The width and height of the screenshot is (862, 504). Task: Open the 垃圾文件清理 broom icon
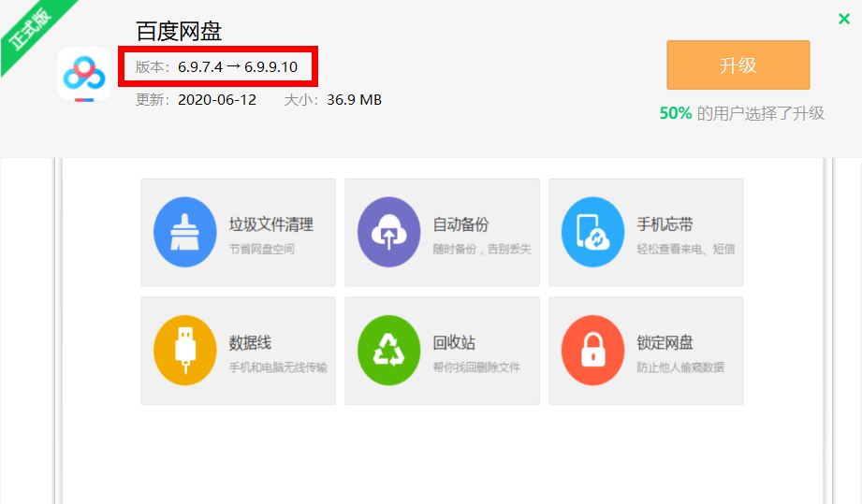(x=184, y=232)
